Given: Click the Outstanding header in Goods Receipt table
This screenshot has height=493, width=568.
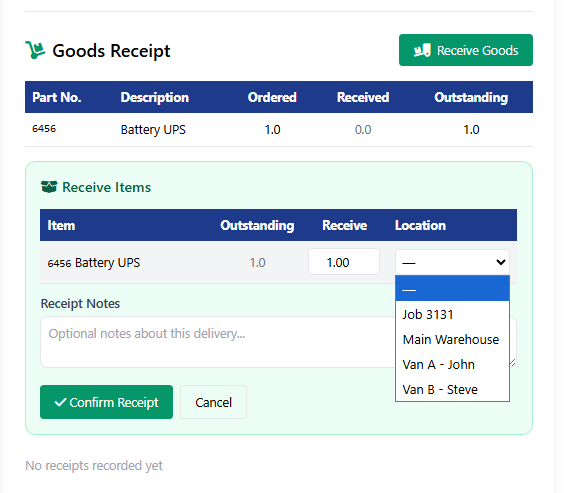Looking at the screenshot, I should pyautogui.click(x=471, y=97).
